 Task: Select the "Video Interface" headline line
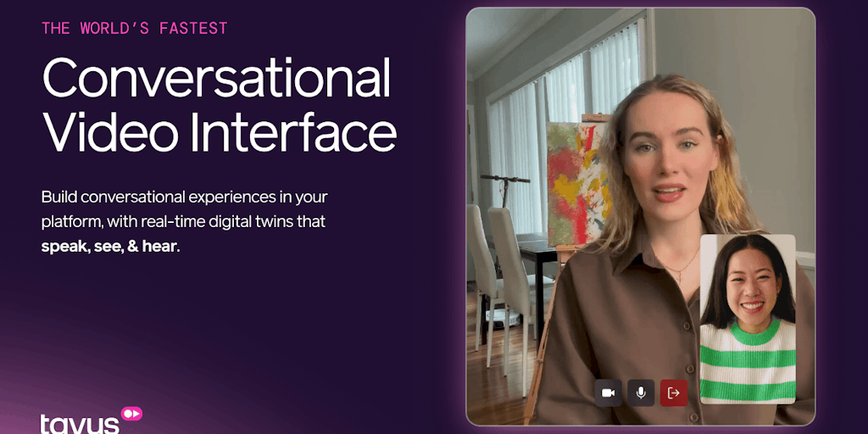tap(220, 131)
